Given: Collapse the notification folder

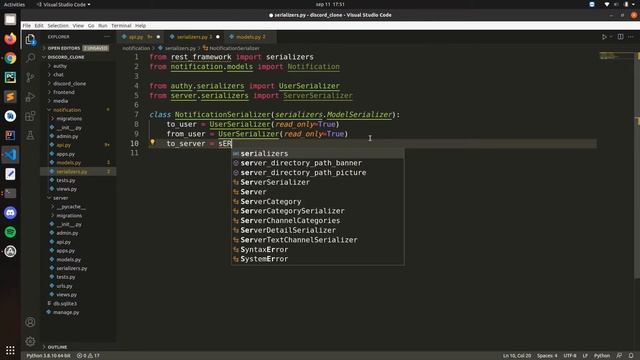Looking at the screenshot, I should pyautogui.click(x=67, y=110).
